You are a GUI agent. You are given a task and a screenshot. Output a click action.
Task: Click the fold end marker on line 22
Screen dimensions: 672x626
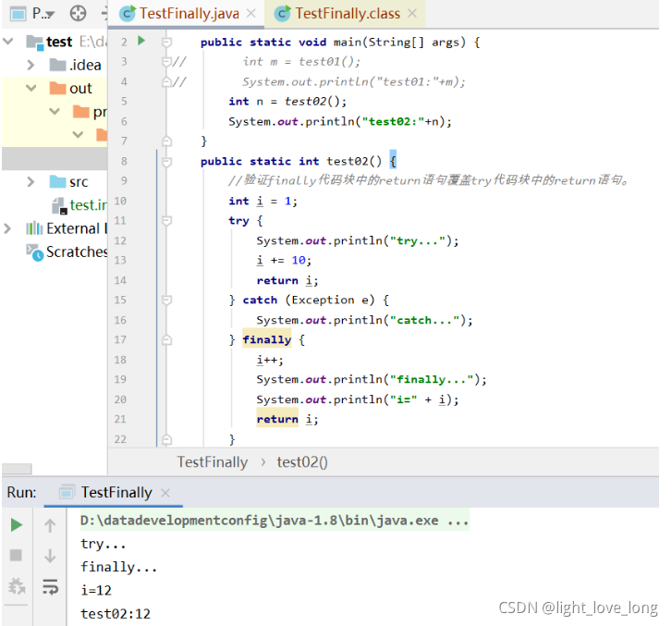[166, 439]
